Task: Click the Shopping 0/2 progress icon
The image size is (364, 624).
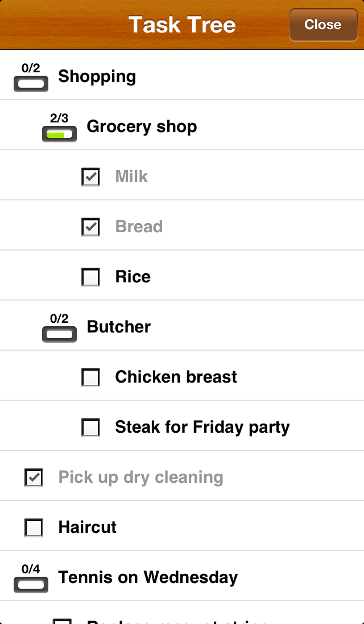Action: click(x=31, y=79)
